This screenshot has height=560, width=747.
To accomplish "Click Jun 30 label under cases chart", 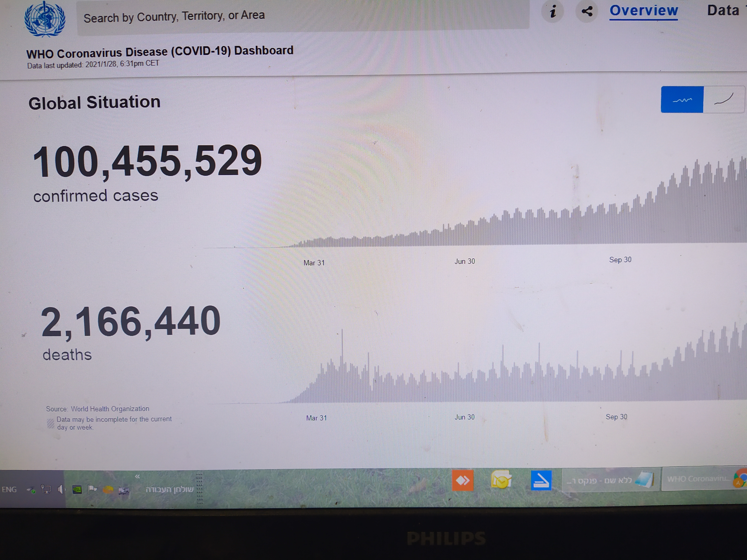I will click(x=465, y=261).
